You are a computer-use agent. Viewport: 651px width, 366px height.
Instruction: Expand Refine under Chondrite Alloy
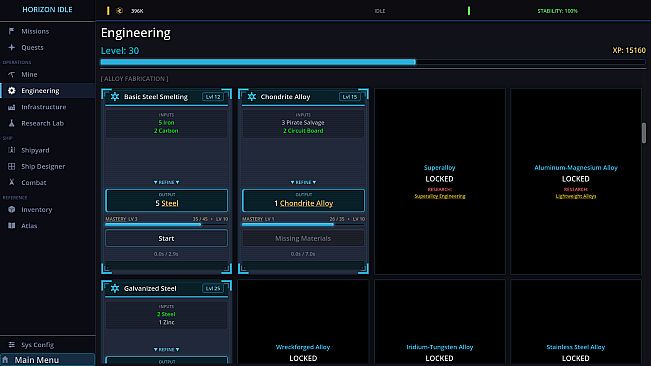point(303,182)
